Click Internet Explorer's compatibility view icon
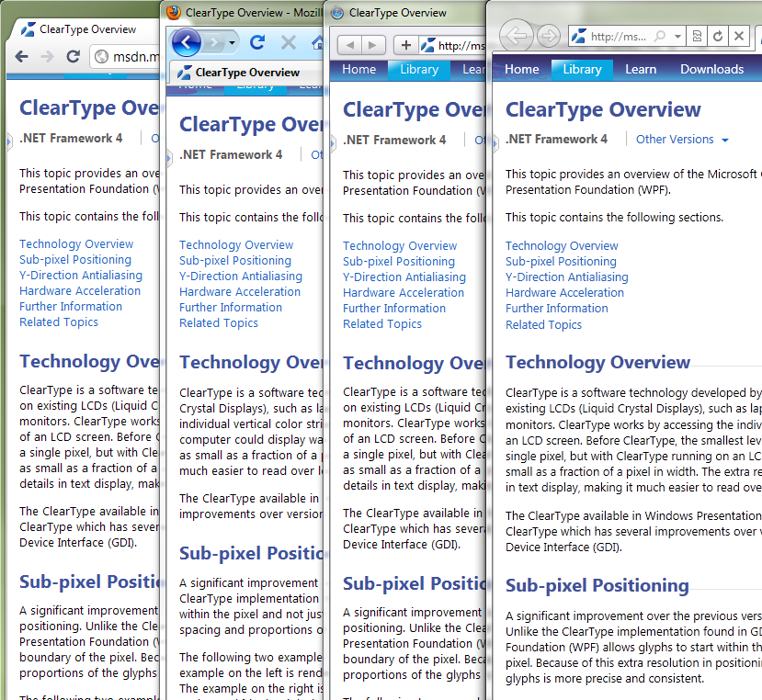The height and width of the screenshot is (700, 762). [x=697, y=36]
